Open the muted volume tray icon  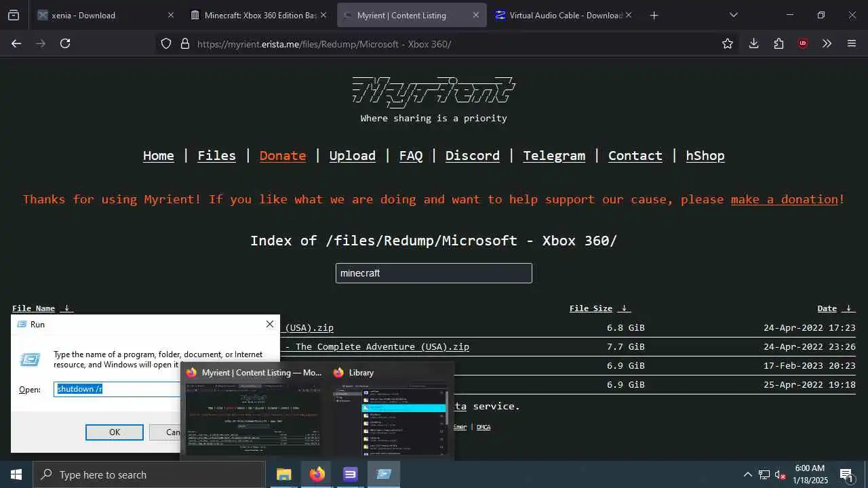pyautogui.click(x=780, y=474)
